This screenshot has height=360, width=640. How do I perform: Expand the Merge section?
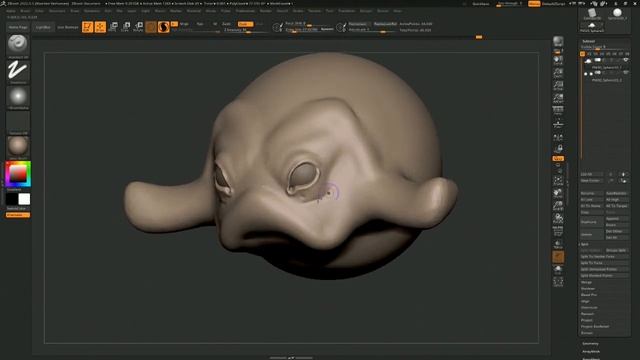click(587, 282)
